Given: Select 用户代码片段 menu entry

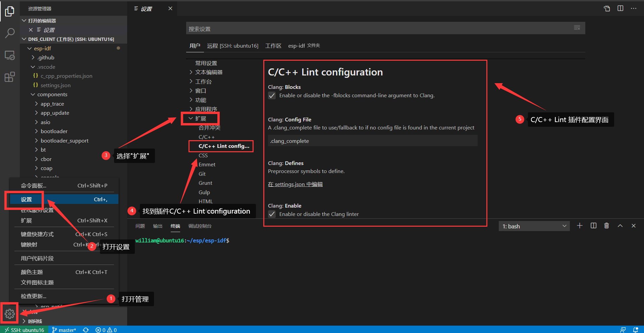Looking at the screenshot, I should click(64, 258).
